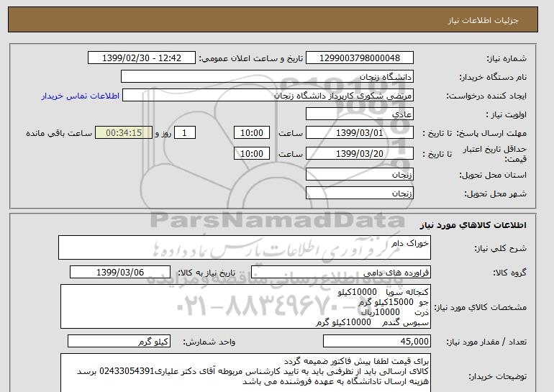Select the unit کیلو گرم field
The width and height of the screenshot is (554, 392).
click(119, 341)
